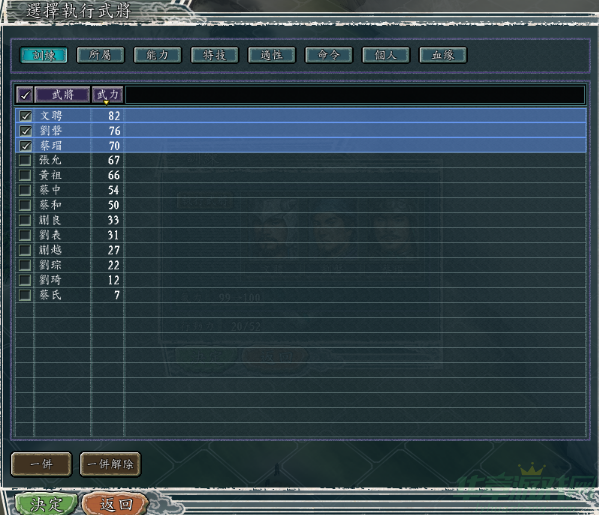Uncheck the checkbox for 蔡瑁

click(25, 146)
